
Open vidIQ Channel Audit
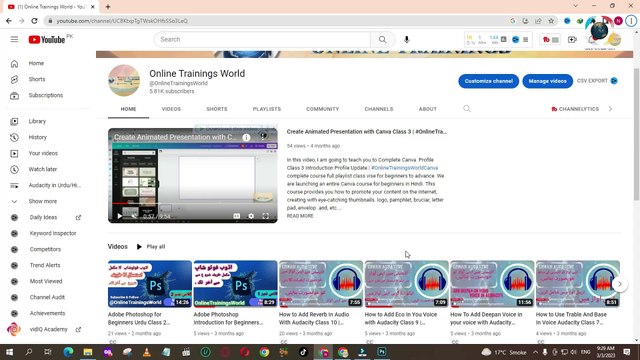point(46,297)
